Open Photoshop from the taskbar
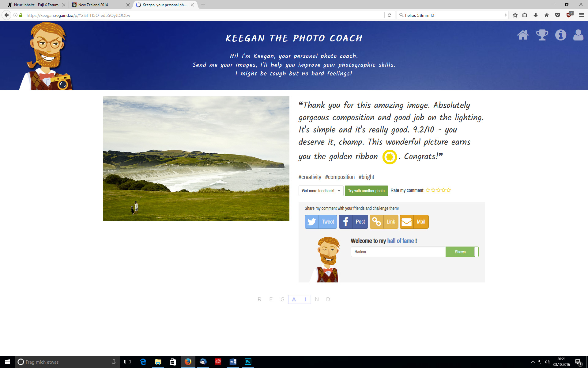 click(248, 362)
